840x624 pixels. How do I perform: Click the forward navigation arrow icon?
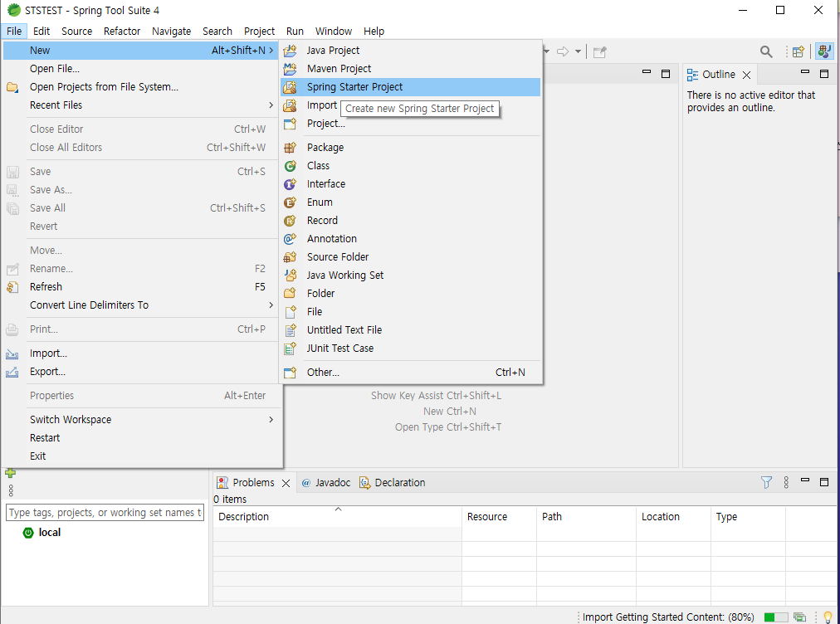[563, 51]
